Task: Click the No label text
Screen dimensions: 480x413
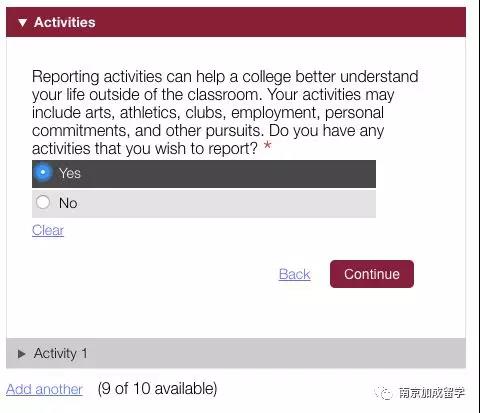Action: click(68, 203)
